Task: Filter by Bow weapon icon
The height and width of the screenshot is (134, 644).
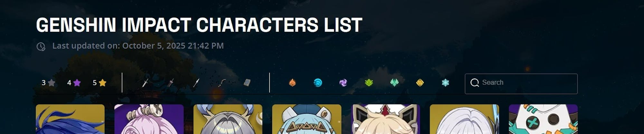Action: (222, 83)
